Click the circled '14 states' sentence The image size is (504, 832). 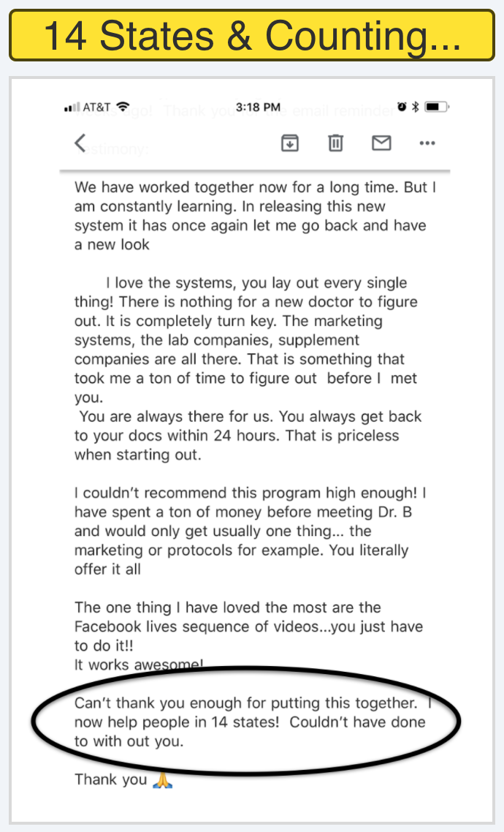(253, 722)
